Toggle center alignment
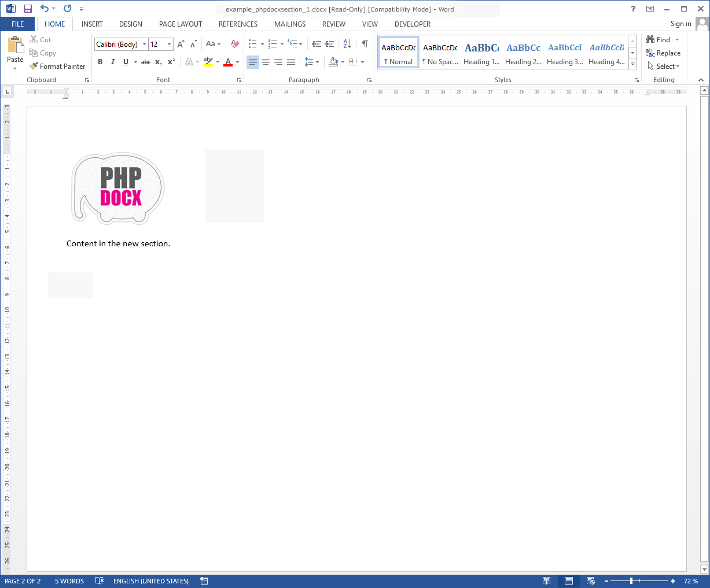The height and width of the screenshot is (588, 710). [x=266, y=62]
